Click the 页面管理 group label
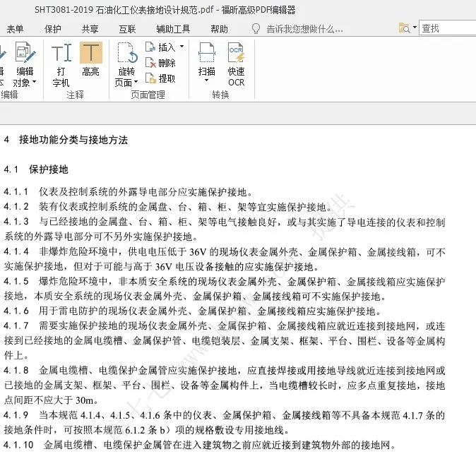The height and width of the screenshot is (454, 476). (148, 95)
